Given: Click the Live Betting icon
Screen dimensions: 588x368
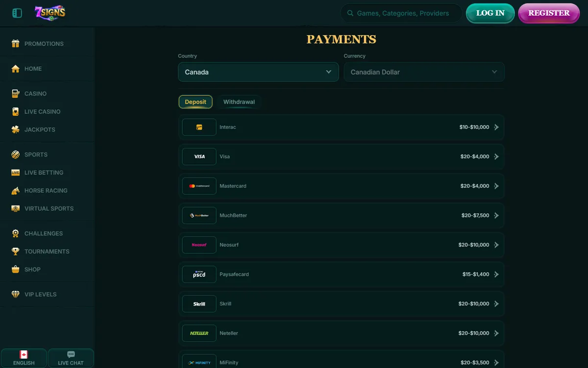Looking at the screenshot, I should click(16, 173).
